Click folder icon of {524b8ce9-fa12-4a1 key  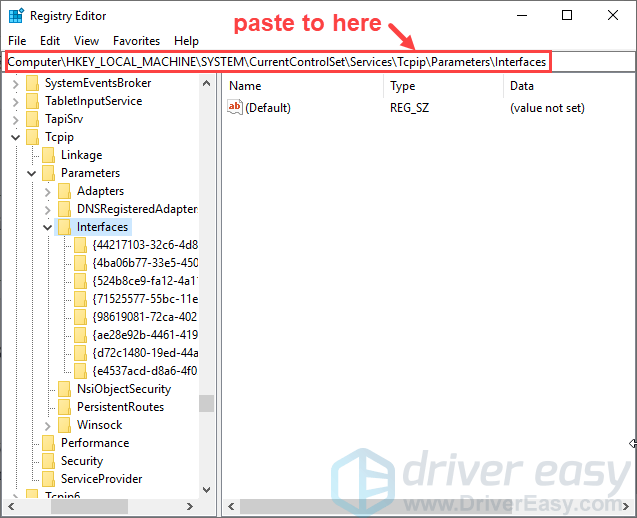tap(80, 281)
